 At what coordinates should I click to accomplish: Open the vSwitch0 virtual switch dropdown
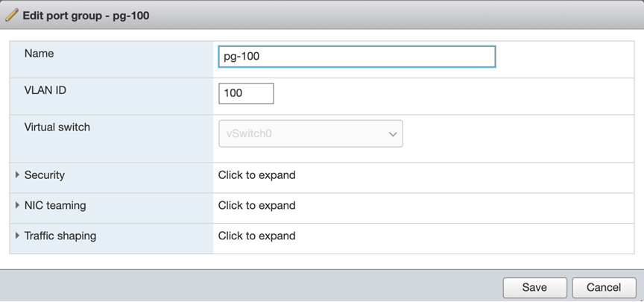click(310, 133)
